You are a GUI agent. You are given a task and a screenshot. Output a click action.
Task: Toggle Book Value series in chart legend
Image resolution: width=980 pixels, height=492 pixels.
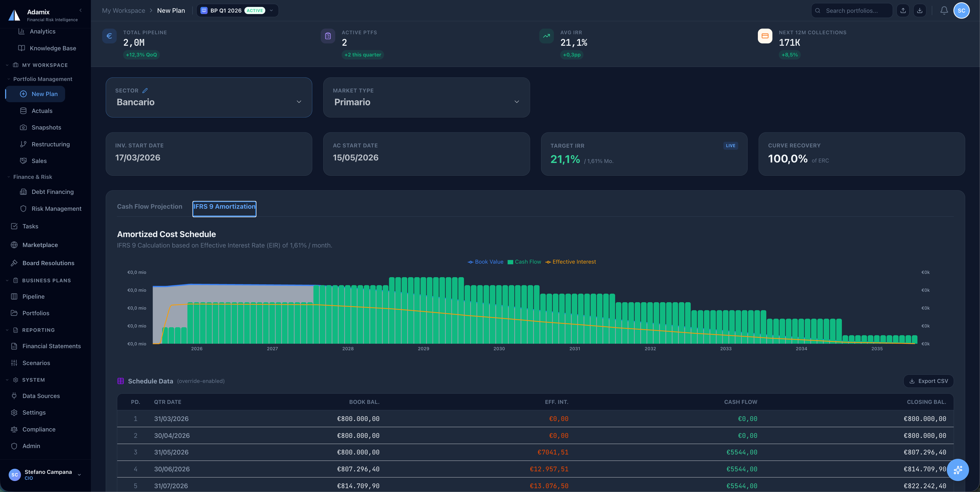pyautogui.click(x=485, y=262)
